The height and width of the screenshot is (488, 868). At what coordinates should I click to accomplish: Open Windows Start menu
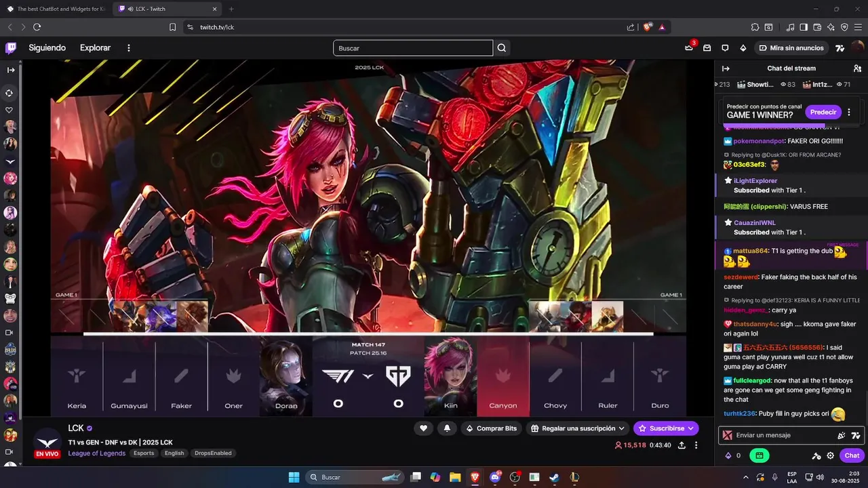tap(294, 477)
